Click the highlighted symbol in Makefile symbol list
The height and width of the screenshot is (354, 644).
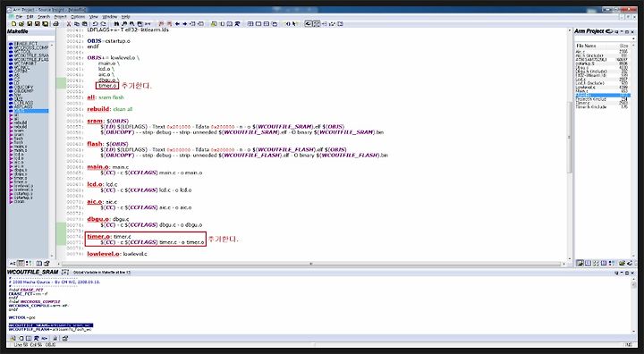pyautogui.click(x=31, y=111)
